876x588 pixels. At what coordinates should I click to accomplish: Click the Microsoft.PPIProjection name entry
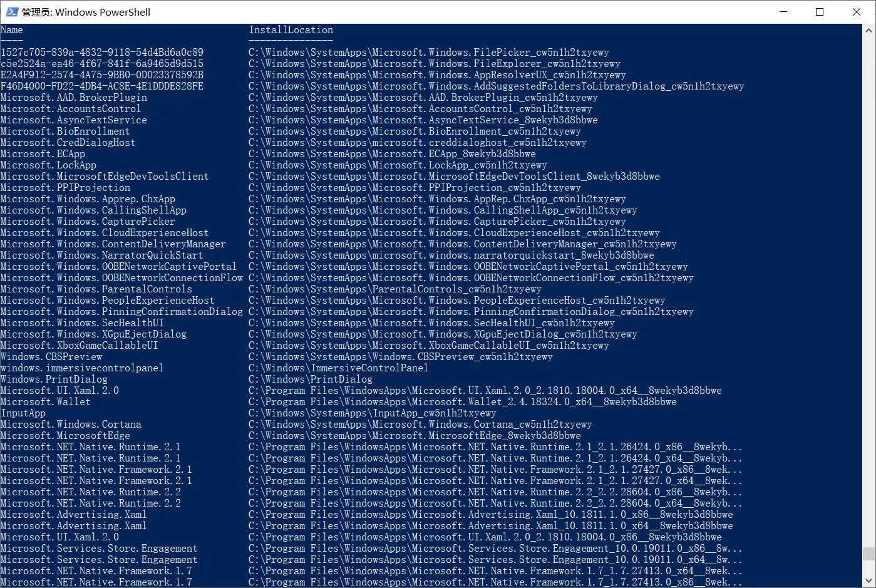pos(65,188)
